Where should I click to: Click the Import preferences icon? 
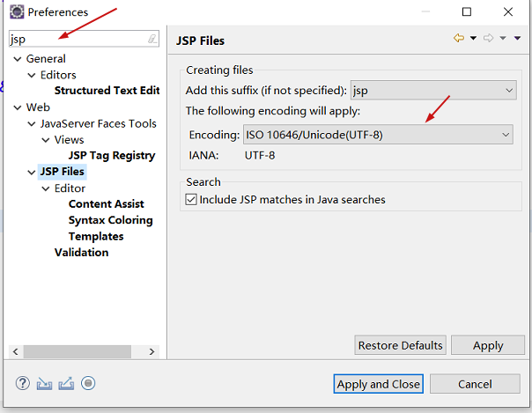[x=45, y=383]
